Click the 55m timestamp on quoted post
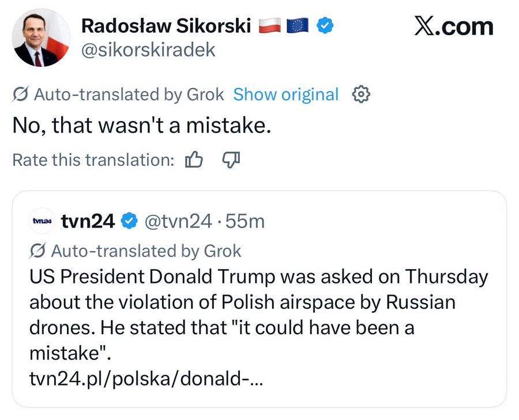The height and width of the screenshot is (420, 519). point(245,221)
